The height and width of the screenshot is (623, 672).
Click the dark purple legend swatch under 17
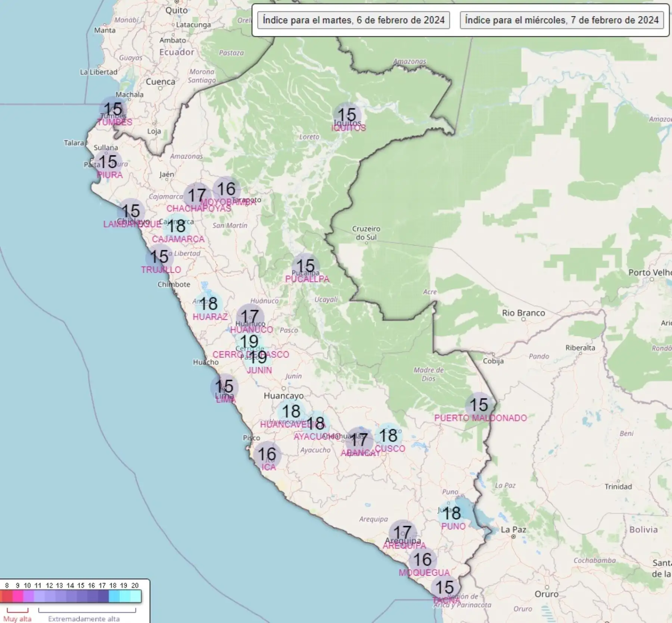pyautogui.click(x=103, y=596)
